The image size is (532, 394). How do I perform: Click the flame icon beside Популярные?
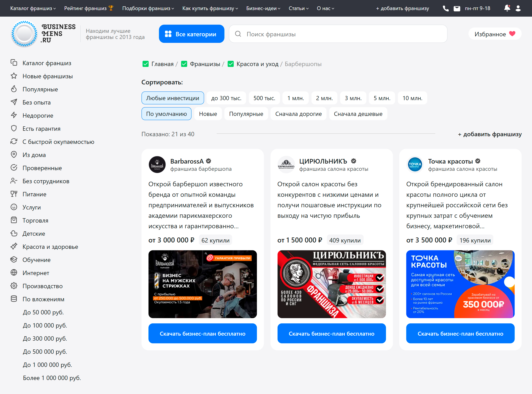pos(14,89)
